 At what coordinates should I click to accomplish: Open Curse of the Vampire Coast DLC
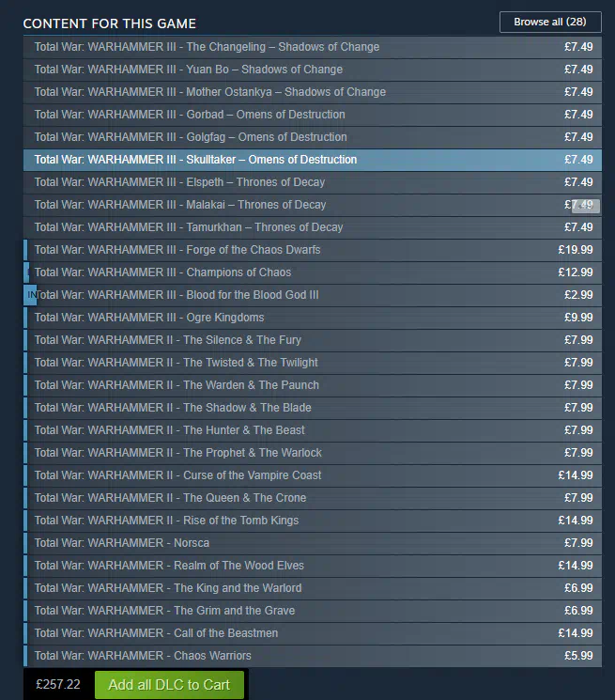[312, 475]
